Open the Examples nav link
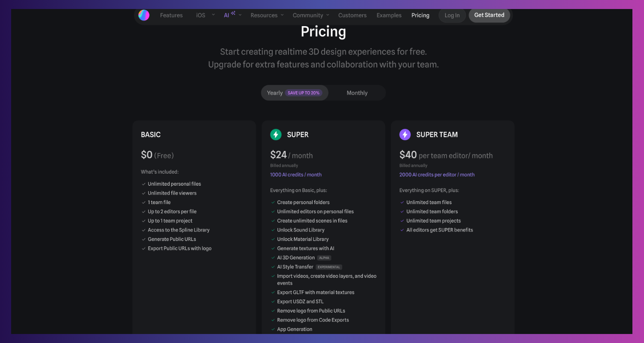Image resolution: width=644 pixels, height=343 pixels. click(x=389, y=15)
